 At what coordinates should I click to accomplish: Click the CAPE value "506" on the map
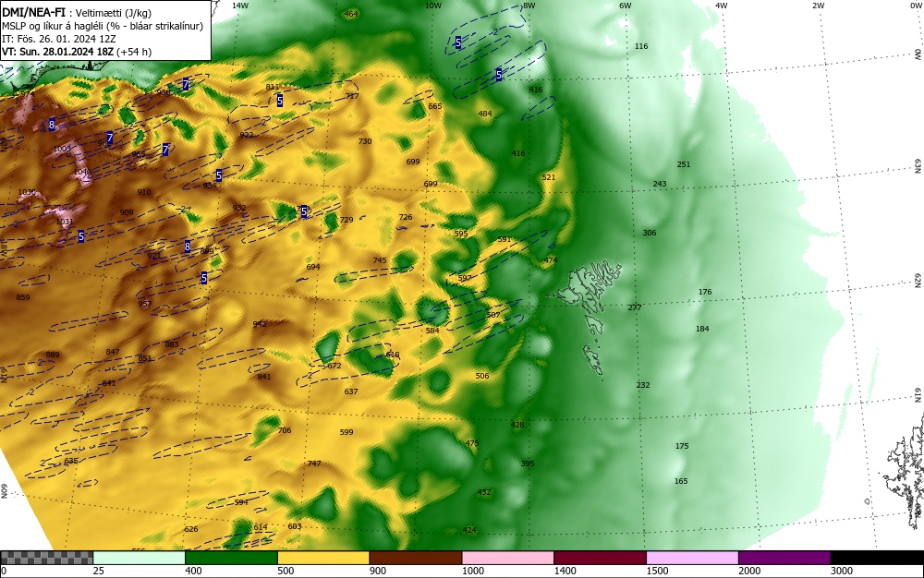[x=482, y=376]
